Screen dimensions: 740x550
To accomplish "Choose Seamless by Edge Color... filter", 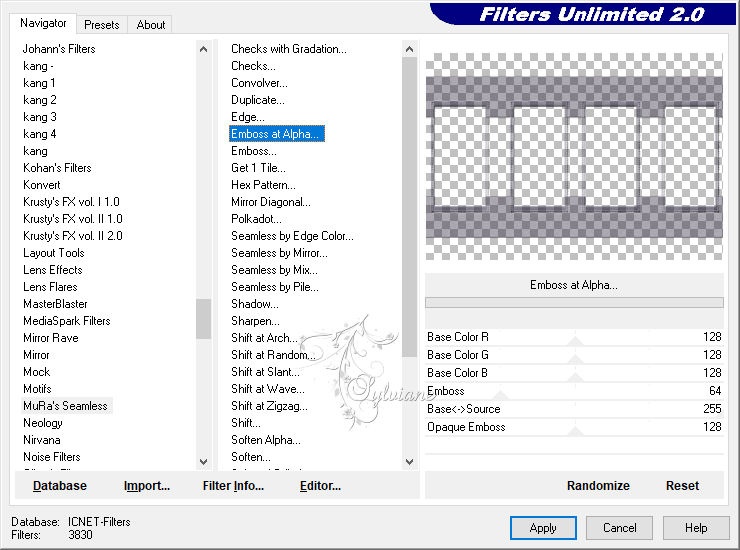I will tap(292, 236).
